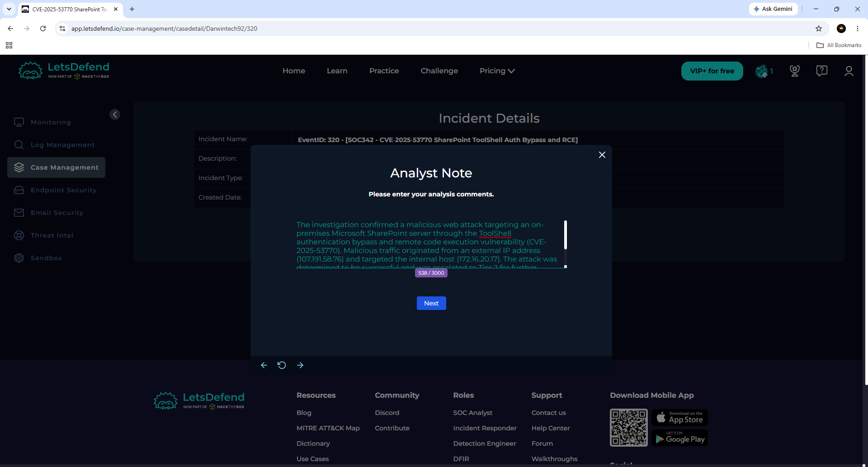
Task: Open the Contact us support link
Action: coord(549,413)
